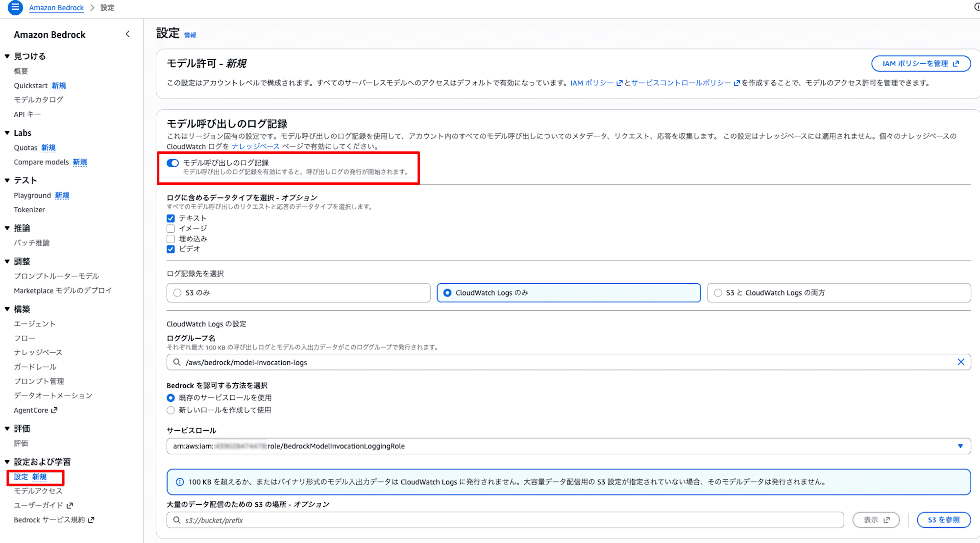Go to ナレッジベース sidebar item
980x543 pixels.
38,352
